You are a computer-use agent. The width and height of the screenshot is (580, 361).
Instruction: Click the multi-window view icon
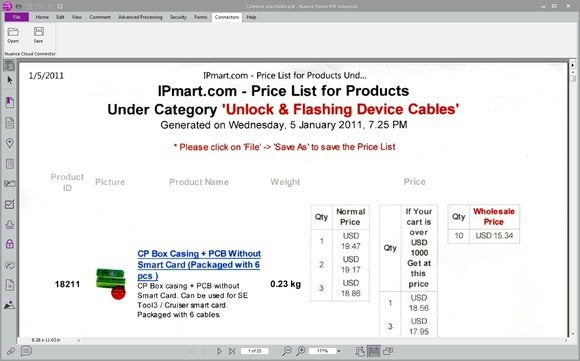[x=388, y=351]
